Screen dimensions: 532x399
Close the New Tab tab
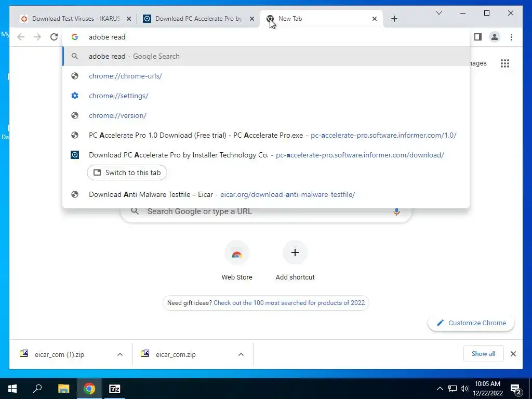coord(375,19)
